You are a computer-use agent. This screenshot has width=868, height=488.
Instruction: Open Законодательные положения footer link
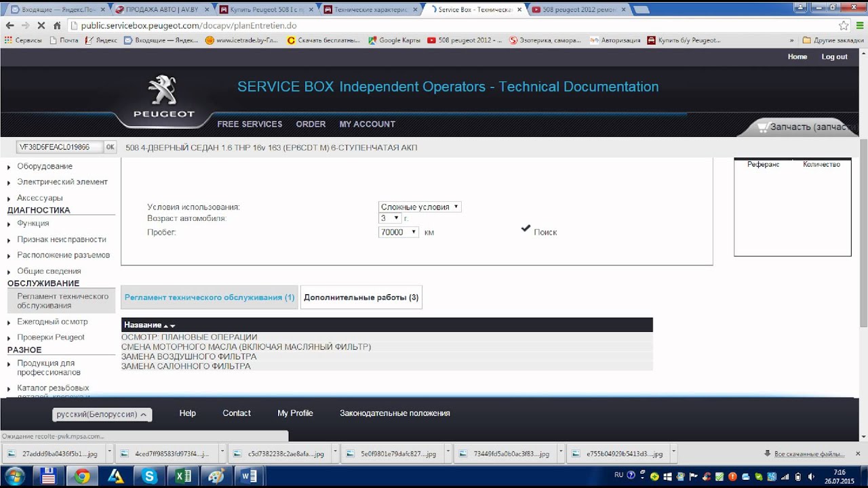(395, 413)
